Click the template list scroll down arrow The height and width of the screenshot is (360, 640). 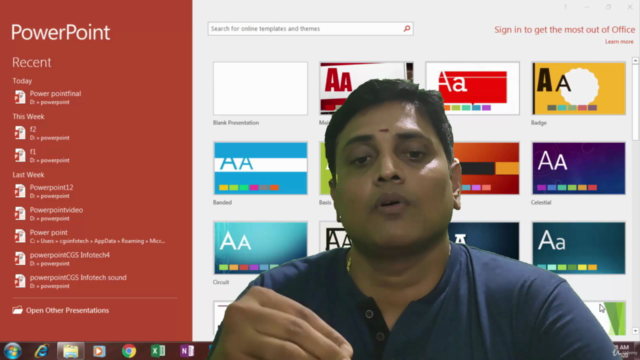(x=635, y=331)
